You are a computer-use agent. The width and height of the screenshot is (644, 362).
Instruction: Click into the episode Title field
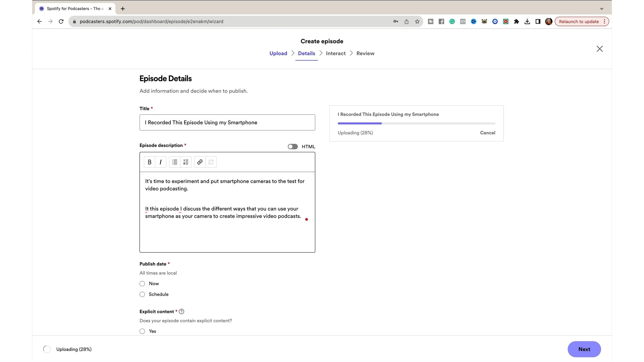coord(227,122)
